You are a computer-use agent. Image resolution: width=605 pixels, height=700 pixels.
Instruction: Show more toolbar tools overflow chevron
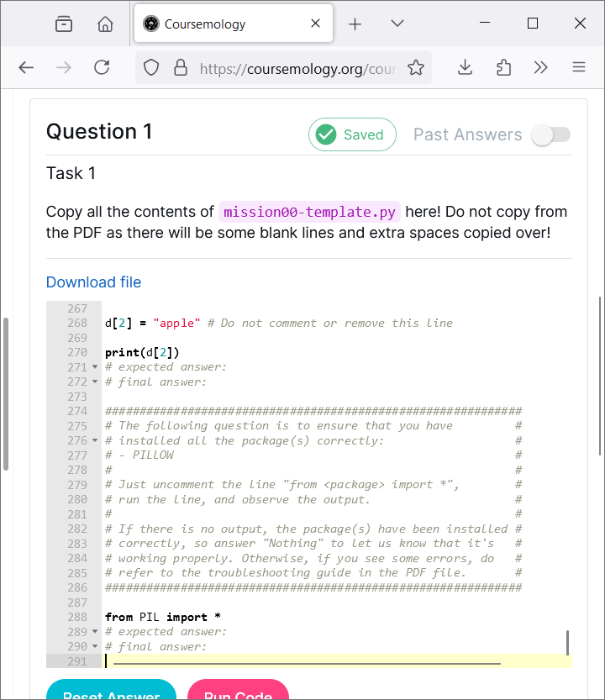[x=540, y=68]
